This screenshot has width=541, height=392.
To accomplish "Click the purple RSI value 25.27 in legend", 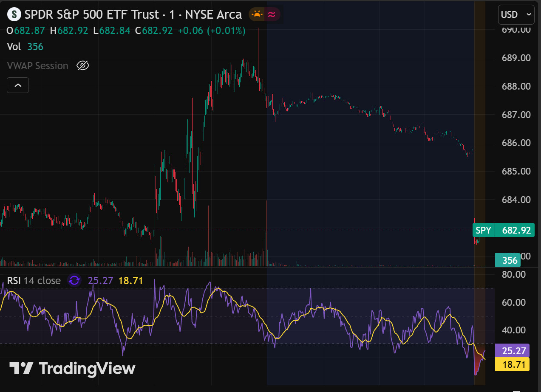I will pos(100,280).
